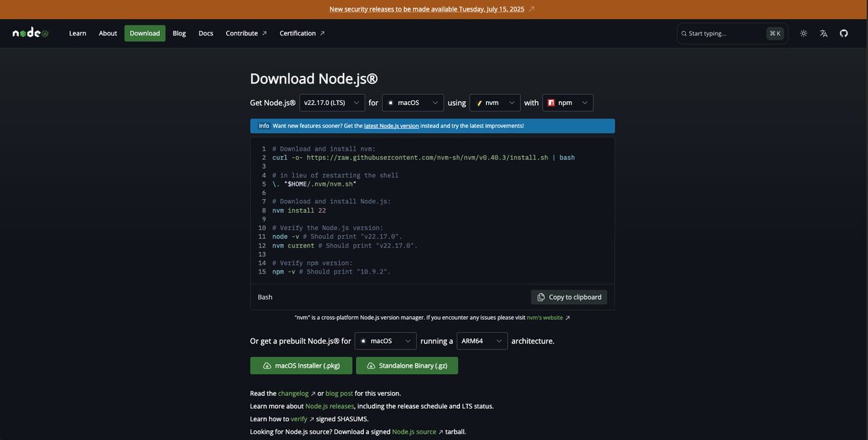Click the npm -v command line
This screenshot has height=440, width=868.
(331, 272)
